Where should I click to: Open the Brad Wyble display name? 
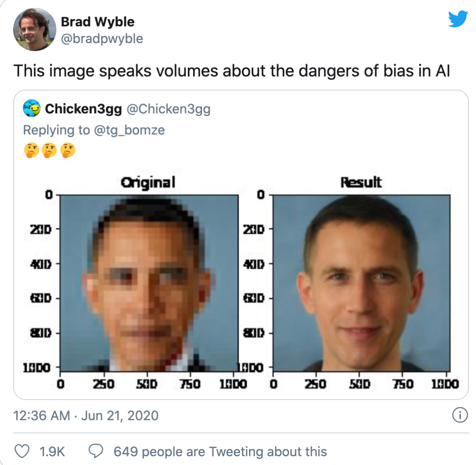[98, 22]
